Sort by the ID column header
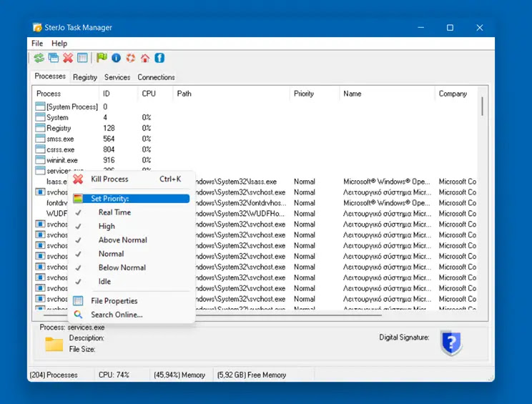 (x=118, y=94)
